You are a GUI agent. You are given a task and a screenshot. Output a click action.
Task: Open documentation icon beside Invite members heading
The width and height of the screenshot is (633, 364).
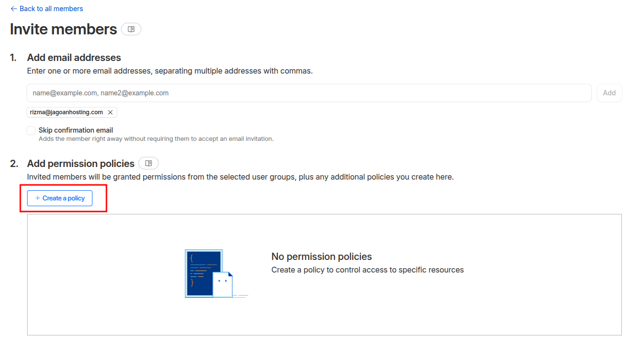(131, 29)
